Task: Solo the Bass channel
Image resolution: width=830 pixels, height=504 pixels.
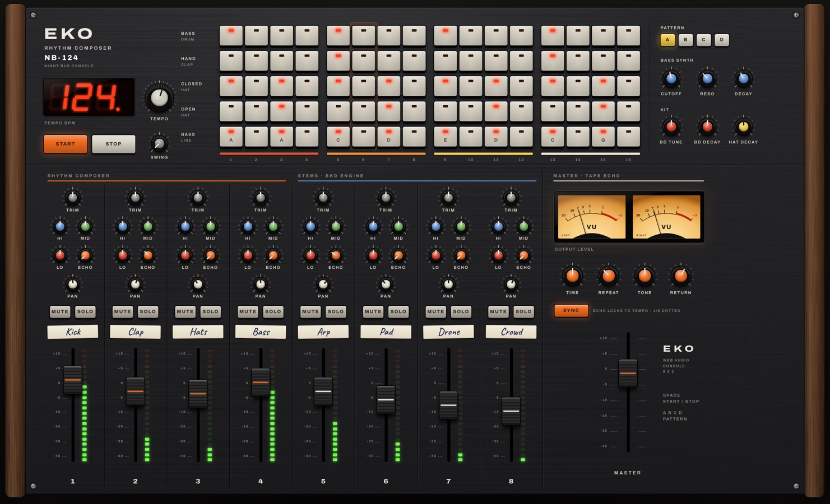Action: 273,311
